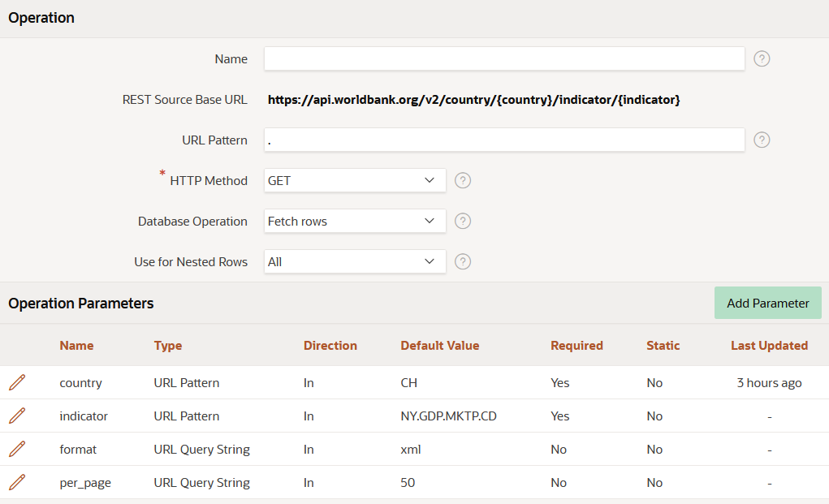829x504 pixels.
Task: Expand the Database Operation select list
Action: pos(355,221)
